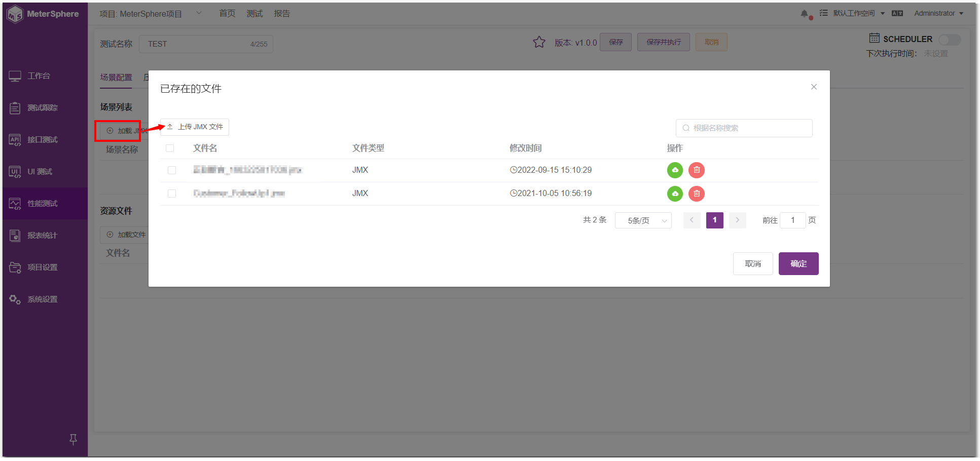
Task: Open the 接口测试 API testing section
Action: 45,140
